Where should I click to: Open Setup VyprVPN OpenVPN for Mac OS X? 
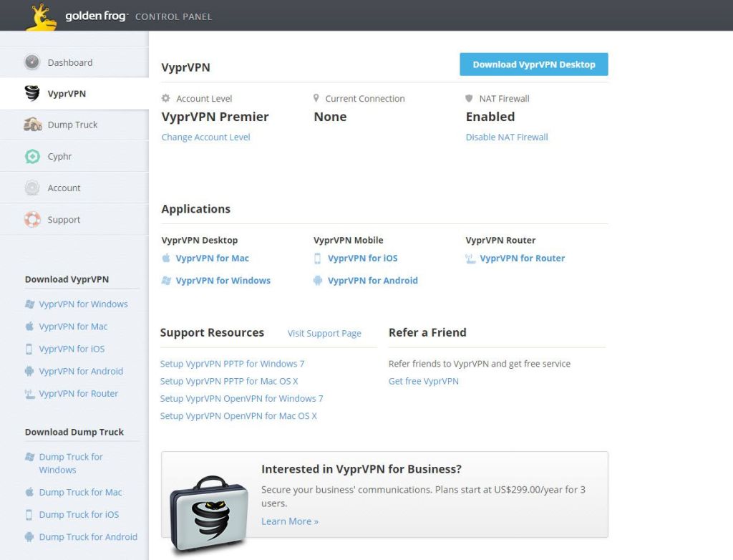coord(238,416)
